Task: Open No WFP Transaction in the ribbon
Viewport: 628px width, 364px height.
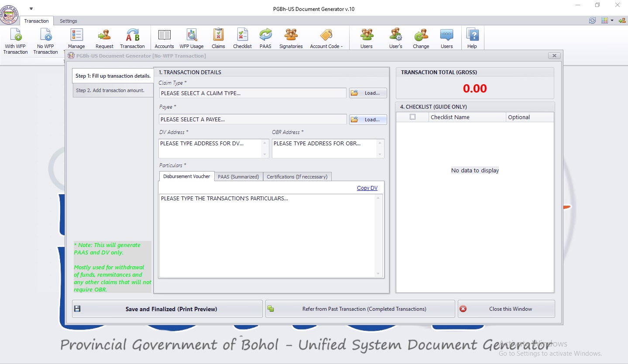Action: click(x=45, y=41)
